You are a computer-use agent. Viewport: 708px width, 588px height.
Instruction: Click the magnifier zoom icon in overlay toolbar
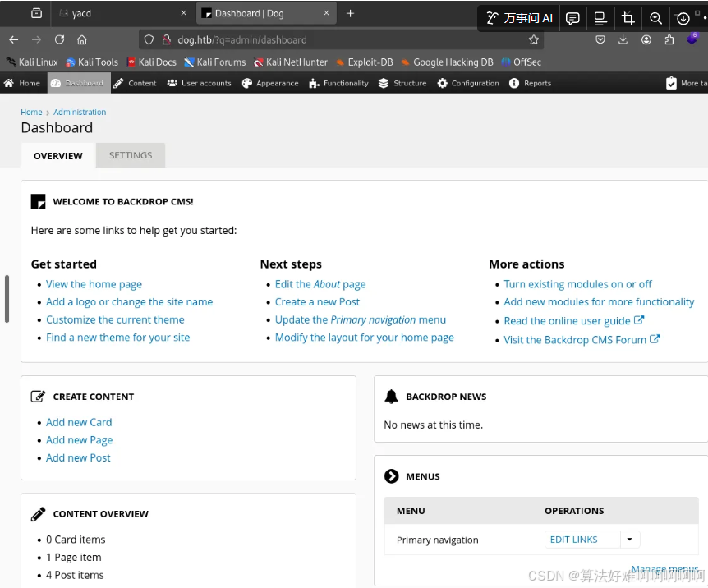[655, 18]
